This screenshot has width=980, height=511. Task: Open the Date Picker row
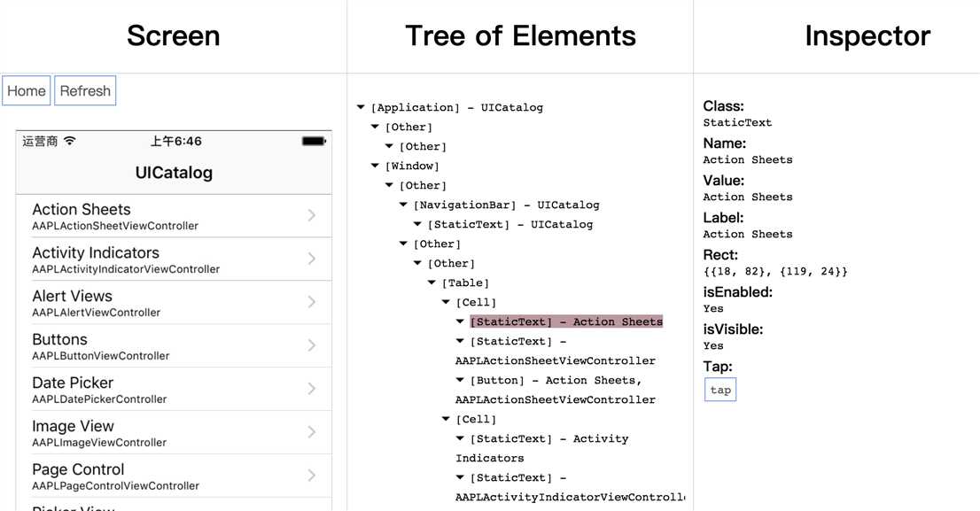(174, 389)
